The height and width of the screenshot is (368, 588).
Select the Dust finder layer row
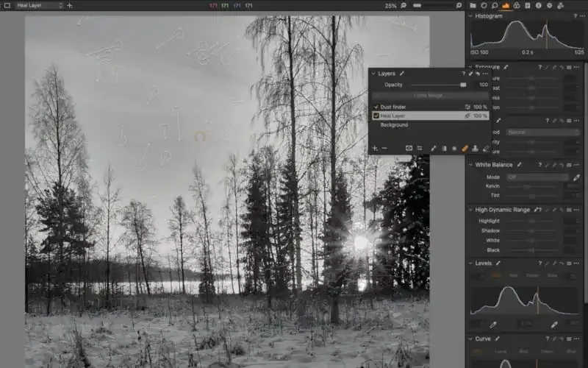pos(430,107)
